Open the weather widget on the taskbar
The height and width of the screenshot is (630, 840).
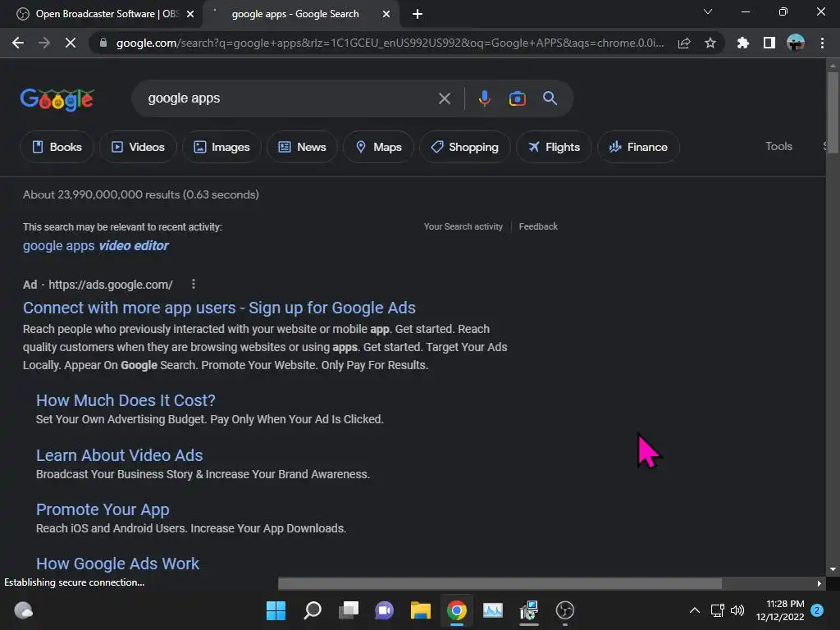pos(23,610)
